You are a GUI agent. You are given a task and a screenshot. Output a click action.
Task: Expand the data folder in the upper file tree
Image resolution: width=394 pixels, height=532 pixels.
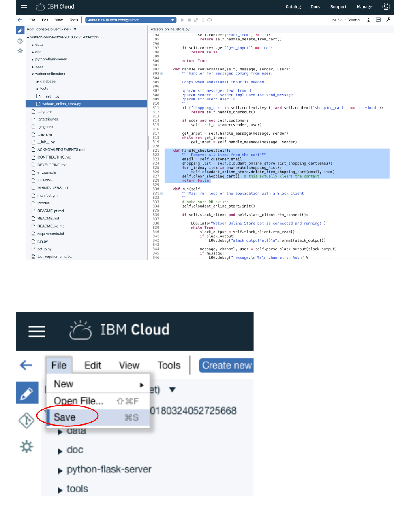[33, 45]
